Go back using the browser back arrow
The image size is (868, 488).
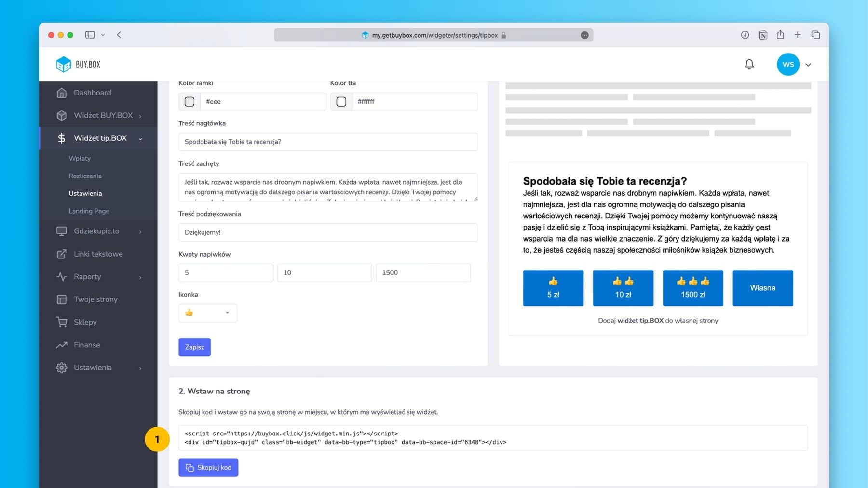pos(119,35)
